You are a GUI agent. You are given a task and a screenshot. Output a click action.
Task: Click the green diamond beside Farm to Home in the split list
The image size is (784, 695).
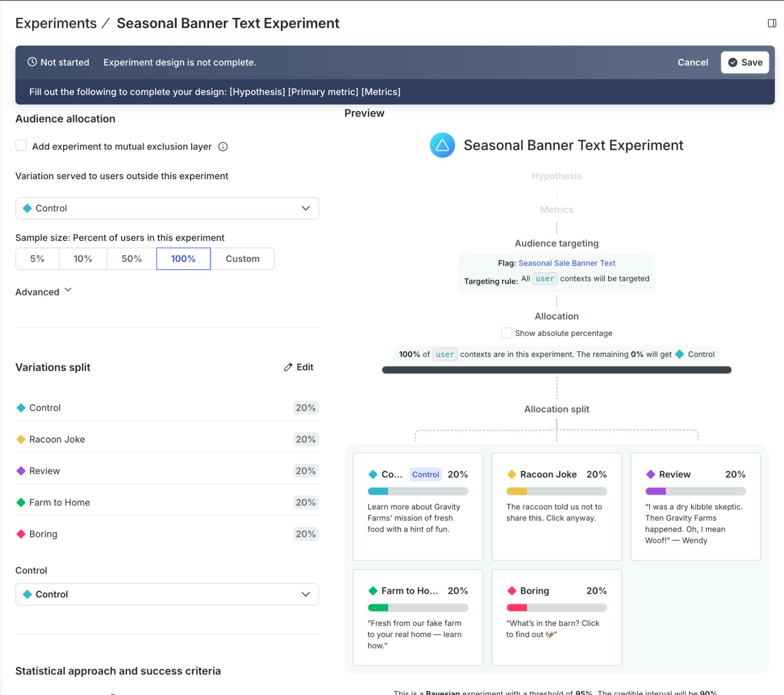coord(21,502)
